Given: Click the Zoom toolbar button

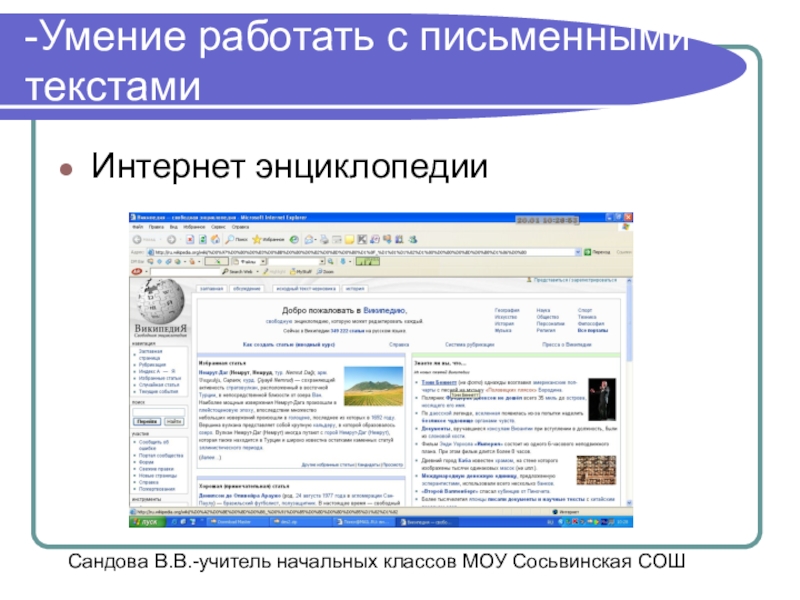Looking at the screenshot, I should pos(325,271).
